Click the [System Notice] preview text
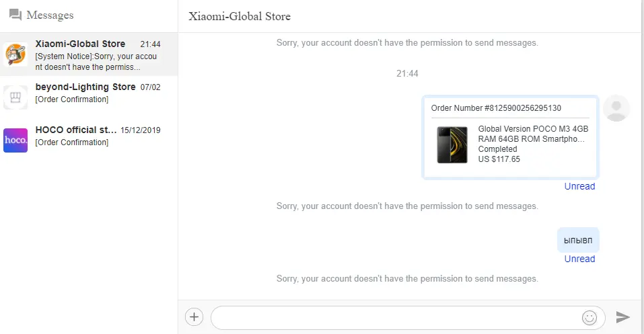The image size is (644, 334). pos(96,62)
